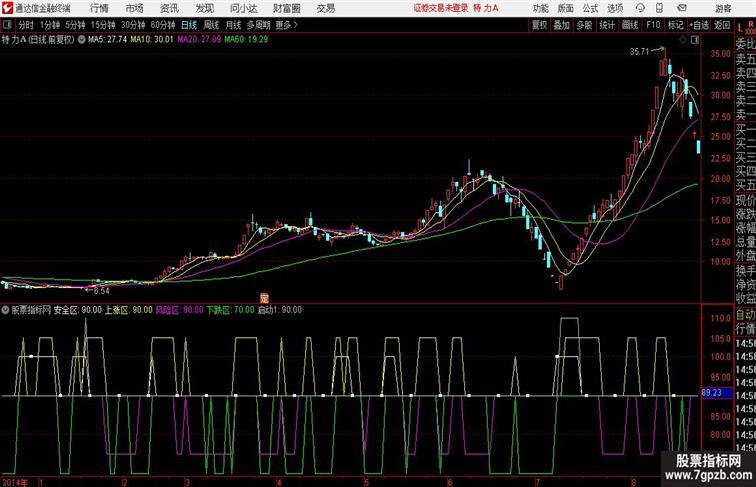Click the 标记 mark button
Viewport: 756px width, 487px height.
(675, 25)
